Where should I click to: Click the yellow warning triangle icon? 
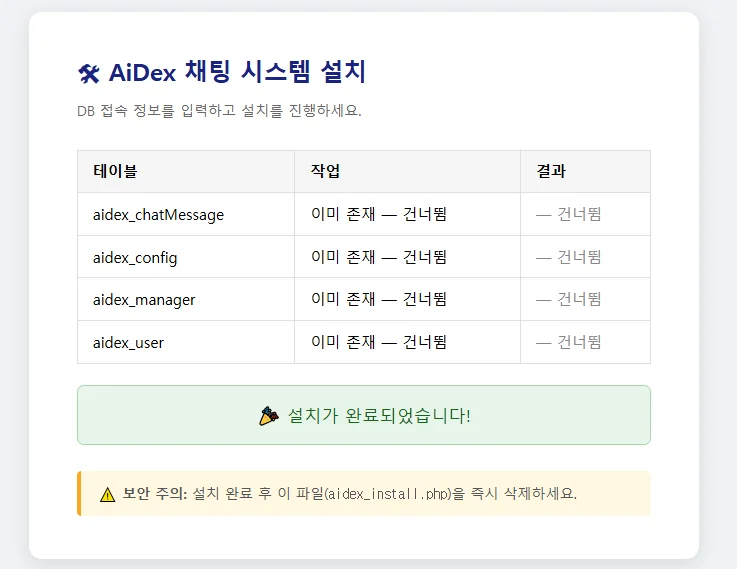click(x=108, y=494)
